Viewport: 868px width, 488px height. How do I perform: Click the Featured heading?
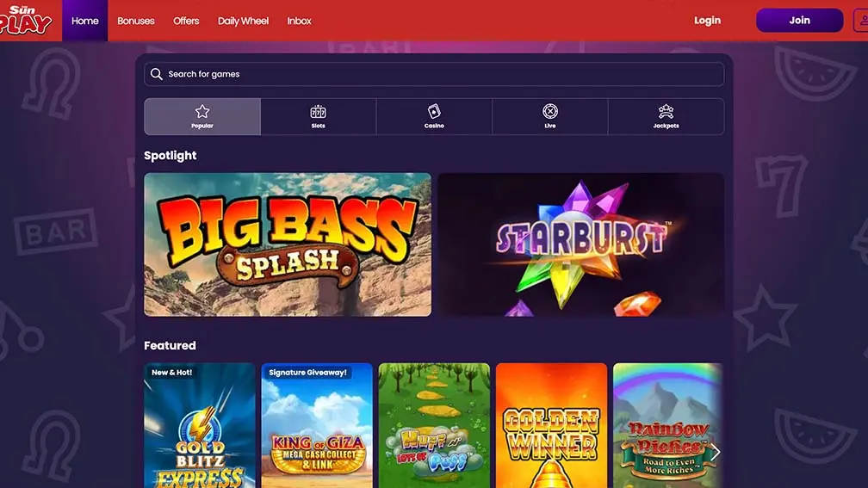pos(170,345)
